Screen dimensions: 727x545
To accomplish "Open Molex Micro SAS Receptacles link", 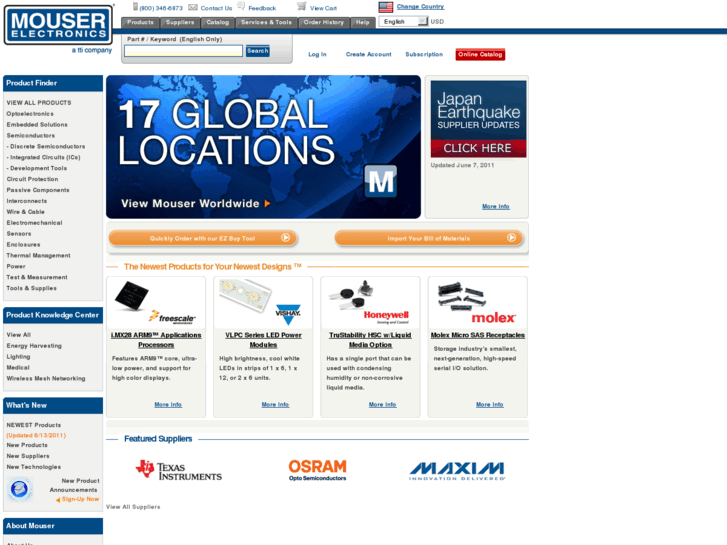I will tap(478, 335).
